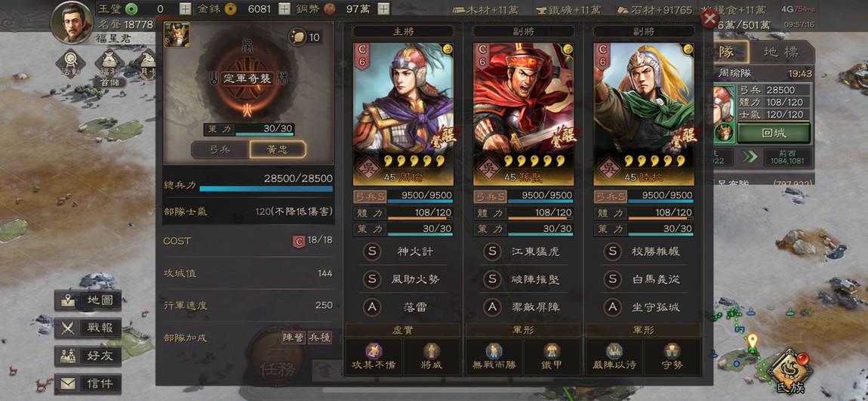
Task: Add more 金銖 with plus icon
Action: [x=284, y=8]
